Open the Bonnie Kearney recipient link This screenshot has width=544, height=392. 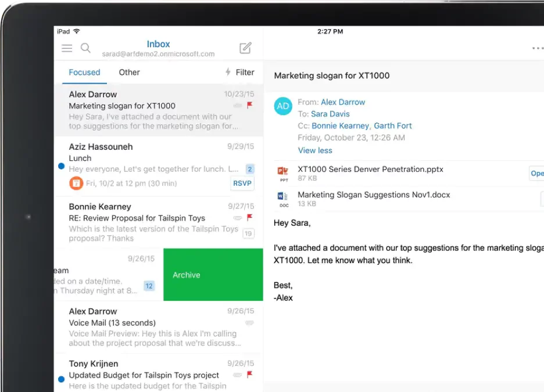pos(340,125)
